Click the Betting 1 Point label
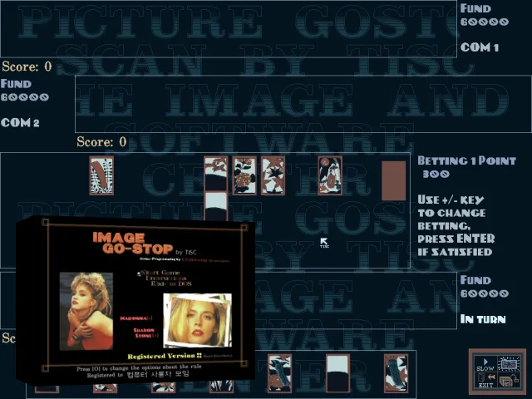This screenshot has height=399, width=532. [x=467, y=160]
